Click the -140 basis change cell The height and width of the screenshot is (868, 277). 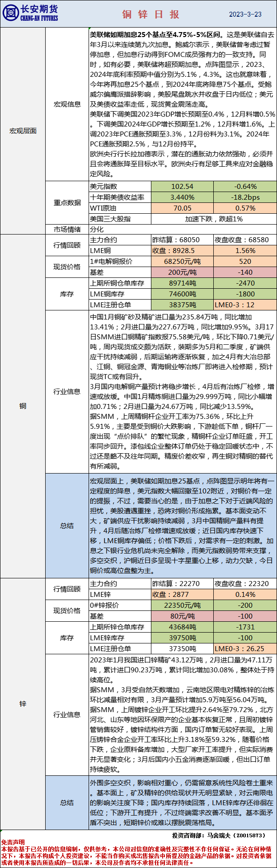pyautogui.click(x=245, y=272)
